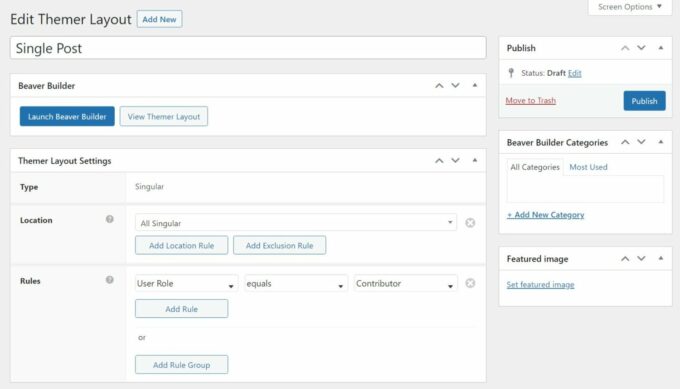This screenshot has height=389, width=680.
Task: Move Beaver Builder Categories panel up
Action: 625,142
